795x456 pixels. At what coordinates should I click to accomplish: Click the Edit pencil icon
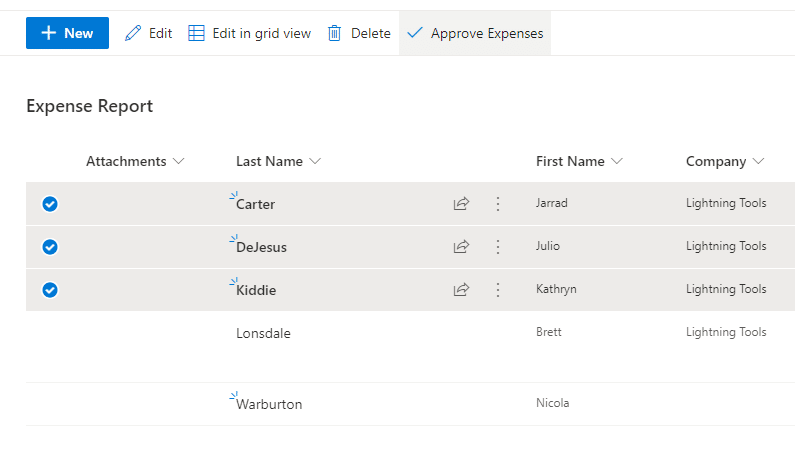click(x=133, y=33)
